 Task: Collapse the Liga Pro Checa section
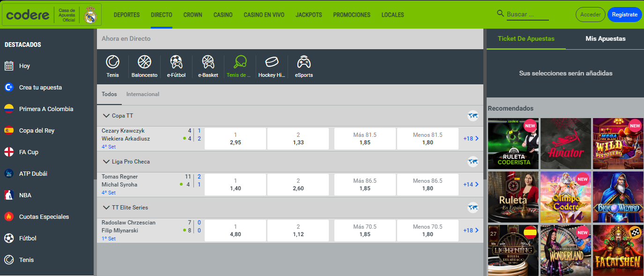(106, 162)
